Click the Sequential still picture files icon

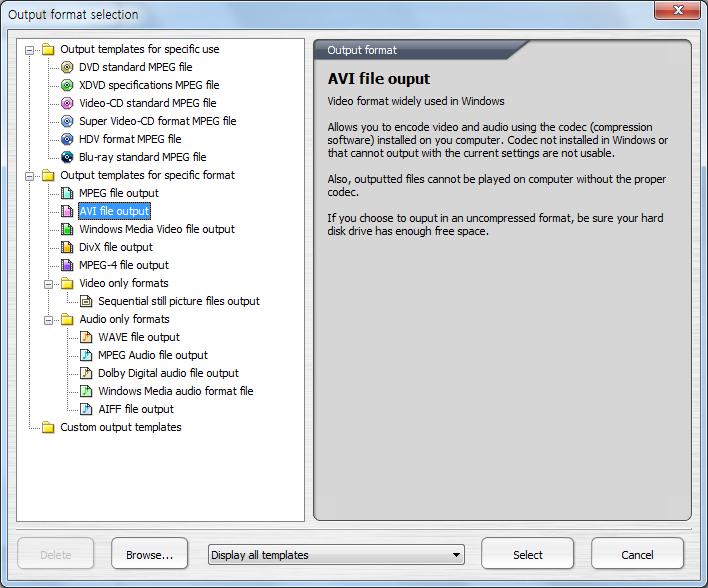click(x=86, y=301)
